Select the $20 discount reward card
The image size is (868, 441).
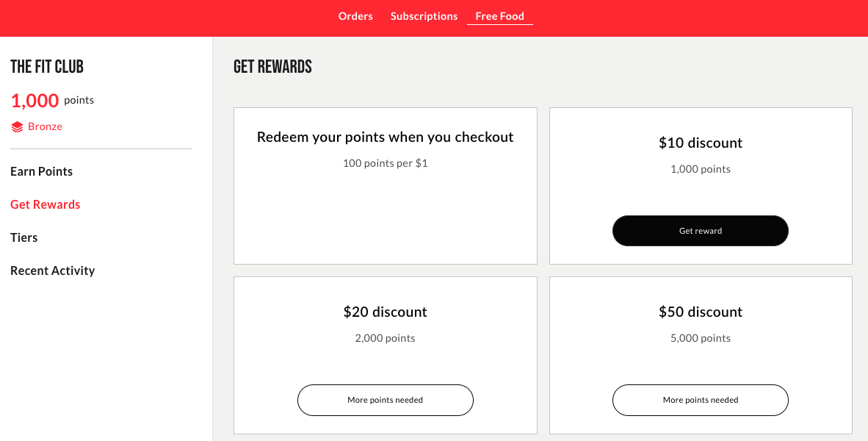click(x=385, y=355)
